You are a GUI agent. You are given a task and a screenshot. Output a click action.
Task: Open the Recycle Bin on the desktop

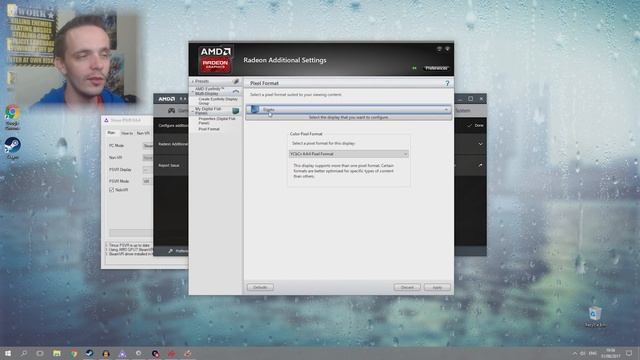(595, 317)
